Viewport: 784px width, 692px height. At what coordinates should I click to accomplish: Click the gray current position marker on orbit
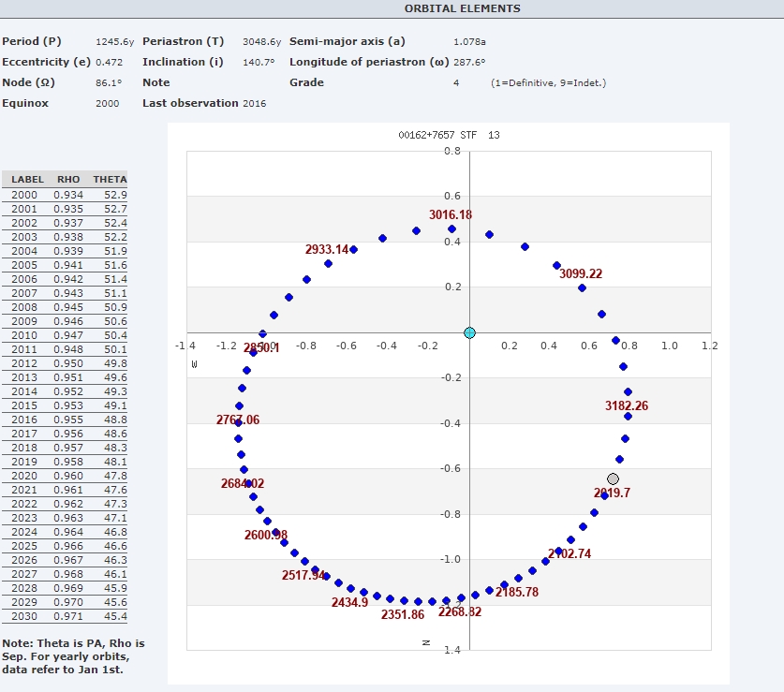[613, 479]
